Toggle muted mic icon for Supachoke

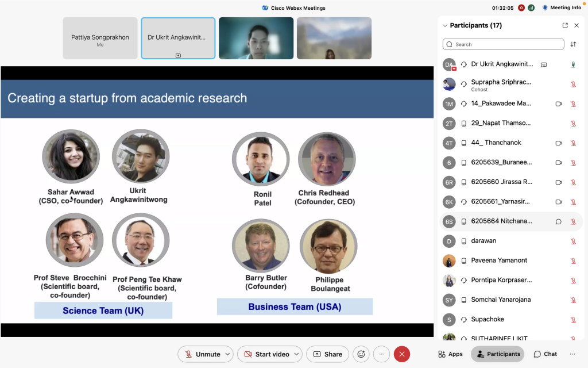click(573, 320)
